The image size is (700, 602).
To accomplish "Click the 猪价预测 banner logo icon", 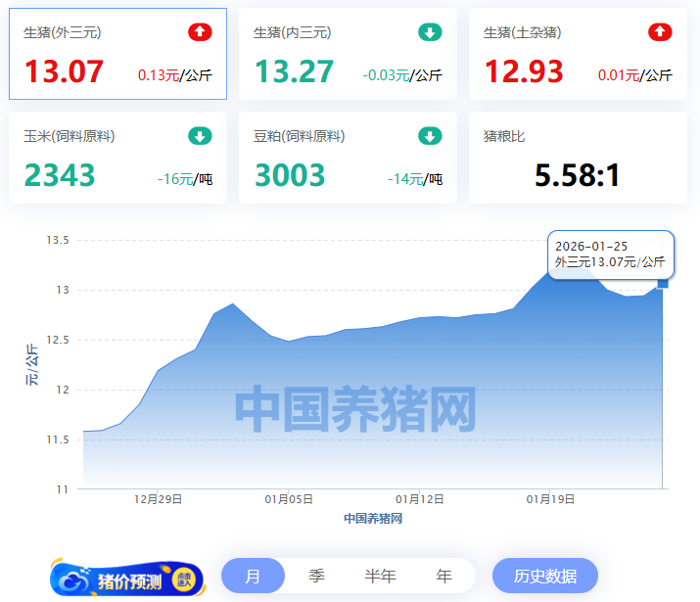I will tap(72, 579).
